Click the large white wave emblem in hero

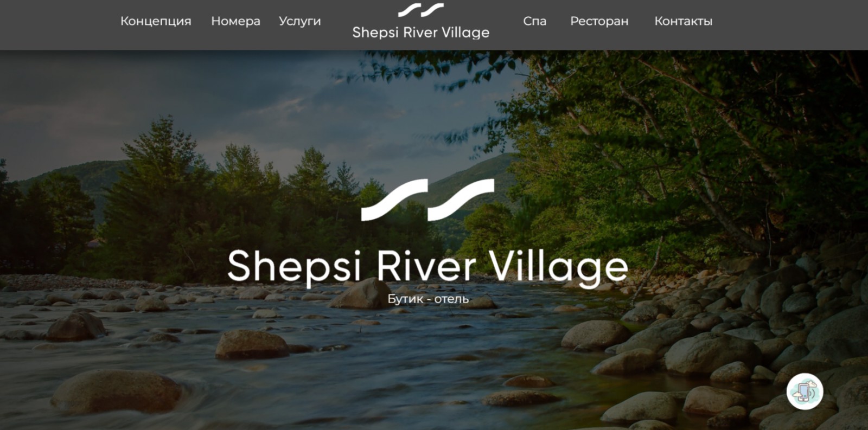pos(427,200)
